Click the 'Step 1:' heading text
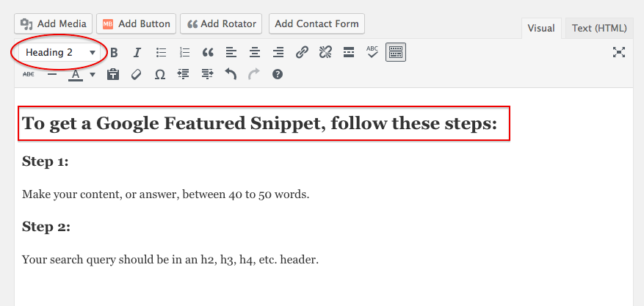The width and height of the screenshot is (644, 306). (x=46, y=161)
